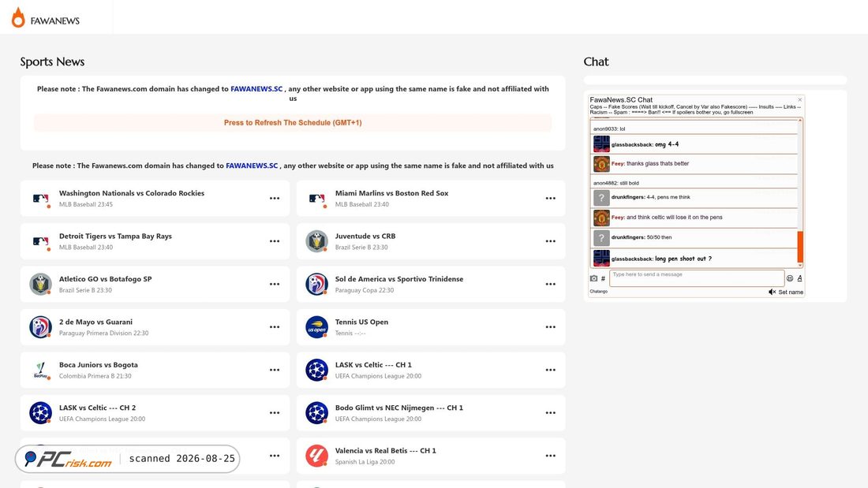The image size is (868, 488).
Task: Open options for 2 de Mayo vs Guarani
Action: (275, 327)
